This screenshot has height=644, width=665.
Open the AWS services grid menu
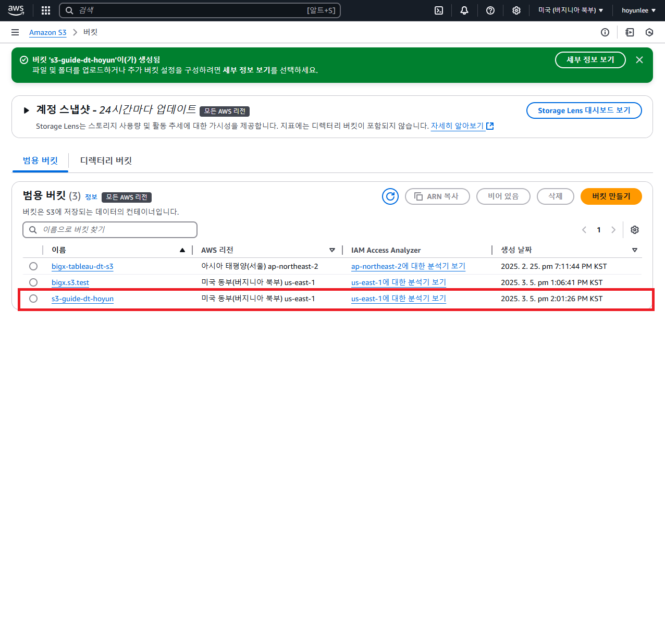(x=46, y=10)
